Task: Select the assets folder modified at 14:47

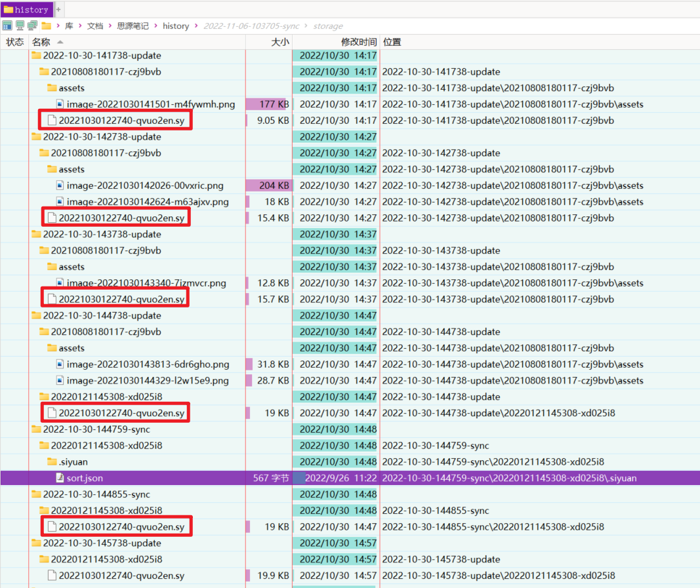Action: click(72, 348)
